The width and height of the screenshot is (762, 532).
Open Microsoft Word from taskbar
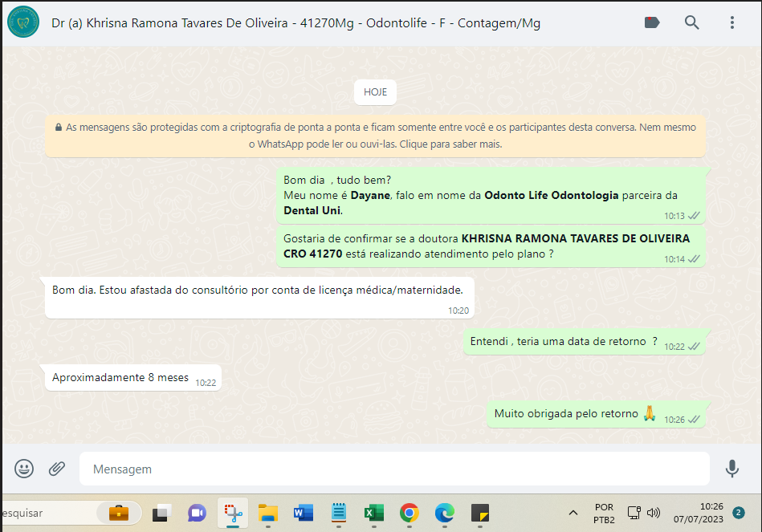[303, 513]
